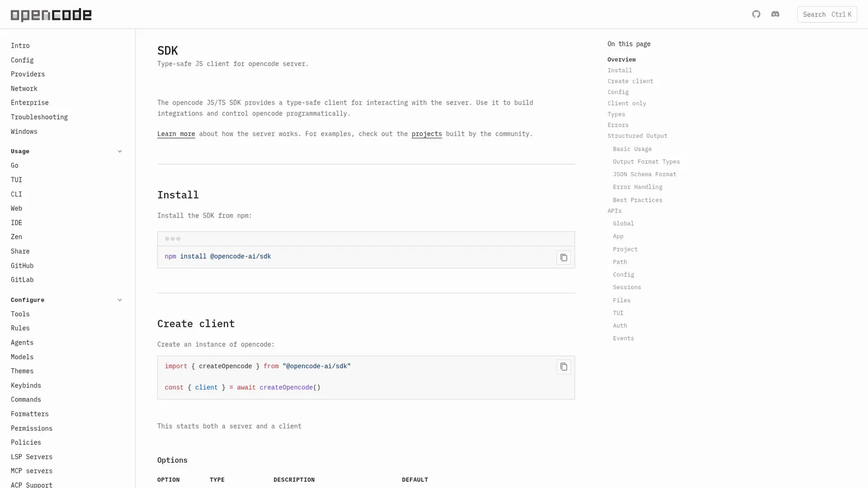This screenshot has width=868, height=488.
Task: Open the Troubleshooting page
Action: coord(39,117)
